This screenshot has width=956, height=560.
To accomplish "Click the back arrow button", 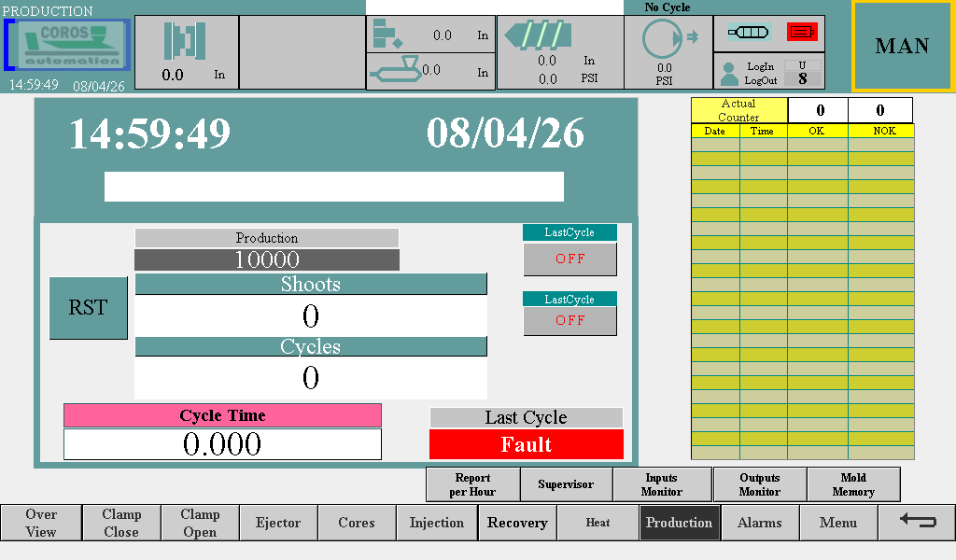I will click(916, 522).
